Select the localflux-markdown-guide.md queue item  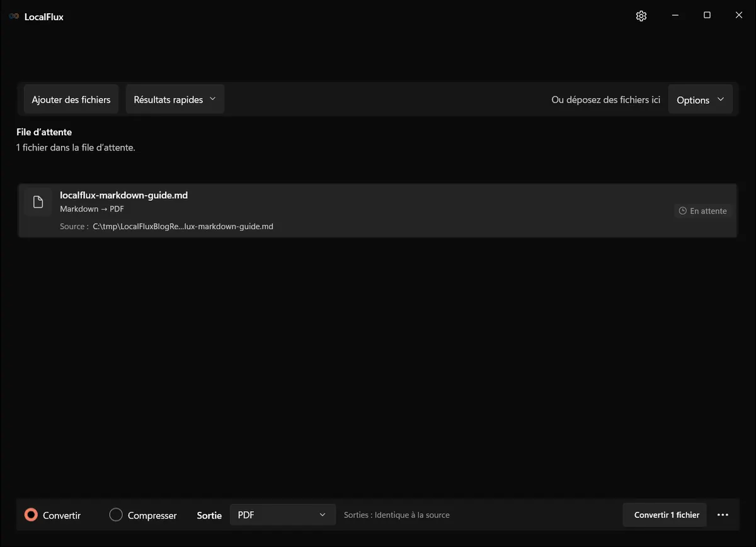(377, 211)
